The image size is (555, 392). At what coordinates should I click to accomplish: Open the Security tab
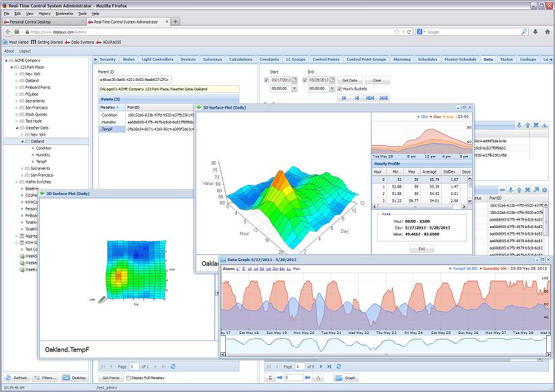(108, 59)
